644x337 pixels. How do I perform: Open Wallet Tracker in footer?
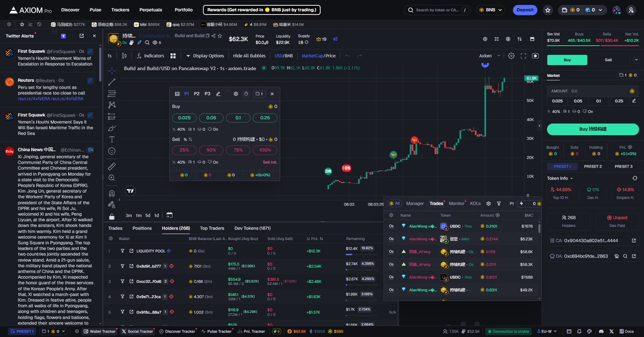point(100,331)
